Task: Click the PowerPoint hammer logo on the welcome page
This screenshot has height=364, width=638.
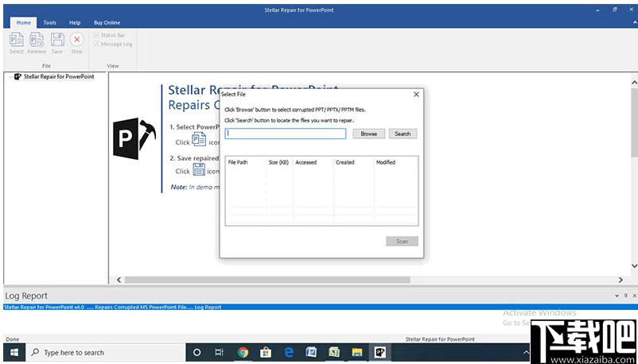Action: pos(134,139)
